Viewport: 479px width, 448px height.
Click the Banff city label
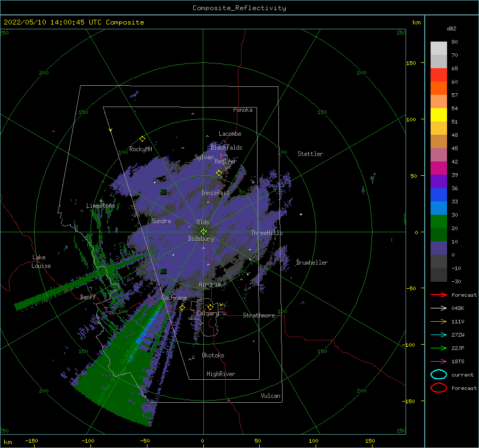(x=88, y=297)
